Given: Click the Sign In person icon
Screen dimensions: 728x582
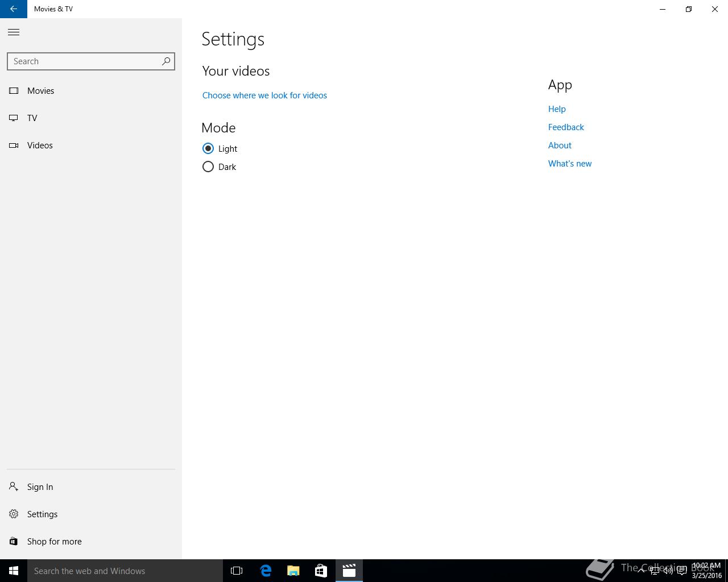Looking at the screenshot, I should 14,487.
